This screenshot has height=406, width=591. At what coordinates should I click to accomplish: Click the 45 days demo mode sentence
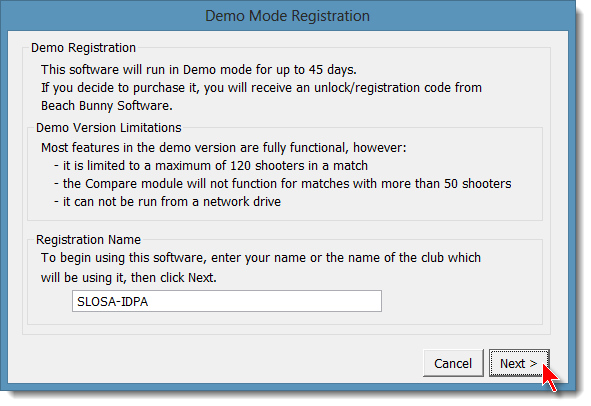pyautogui.click(x=199, y=70)
